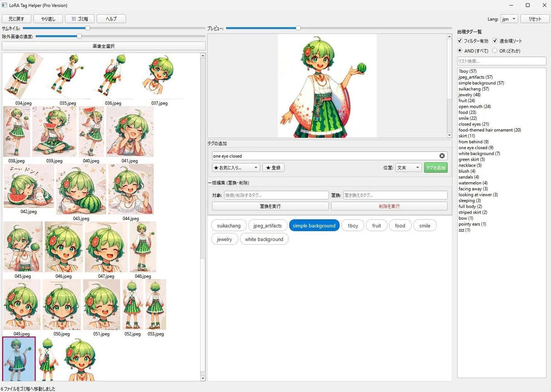Open the ヘルプ help button
This screenshot has height=392, width=551.
[111, 19]
